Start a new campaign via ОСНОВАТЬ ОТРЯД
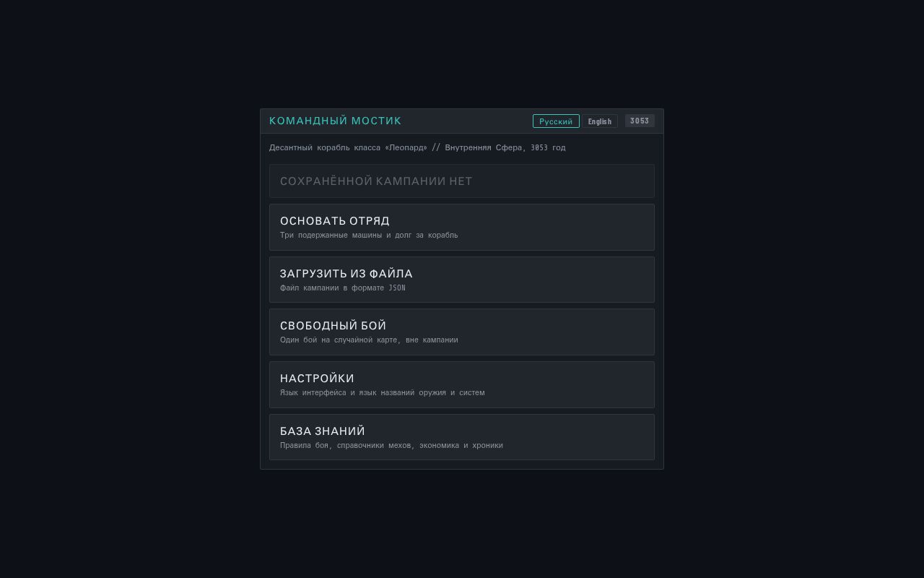 (462, 227)
